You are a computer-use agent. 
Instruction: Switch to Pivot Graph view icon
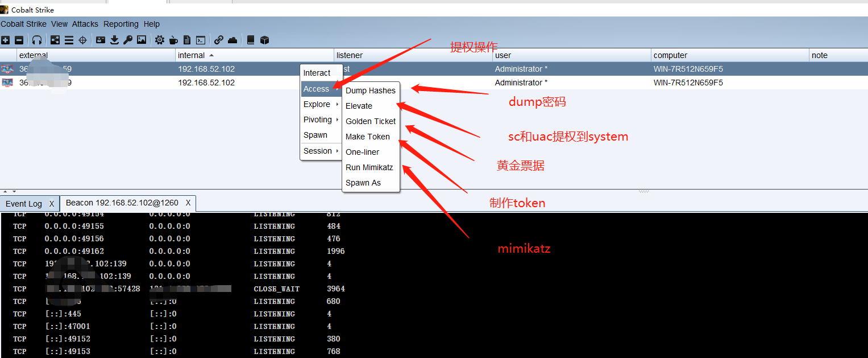tap(55, 40)
